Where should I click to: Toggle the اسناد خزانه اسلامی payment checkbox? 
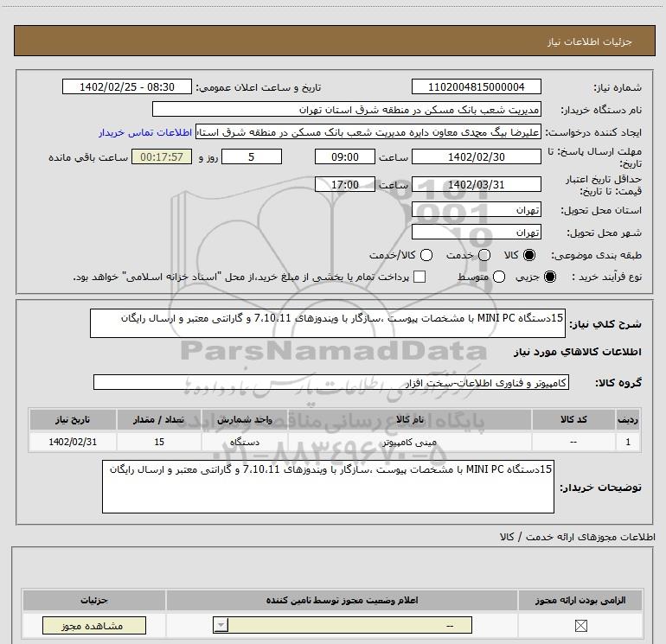419,277
